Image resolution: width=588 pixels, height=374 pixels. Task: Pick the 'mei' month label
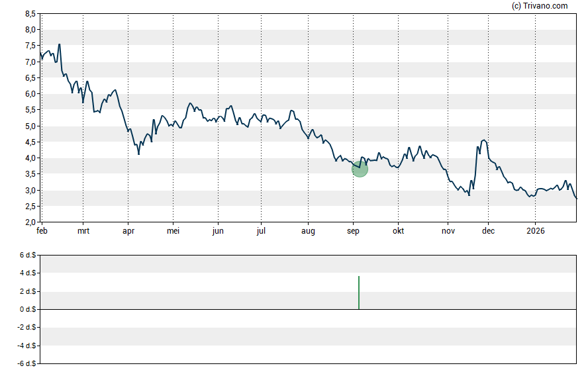[173, 232]
